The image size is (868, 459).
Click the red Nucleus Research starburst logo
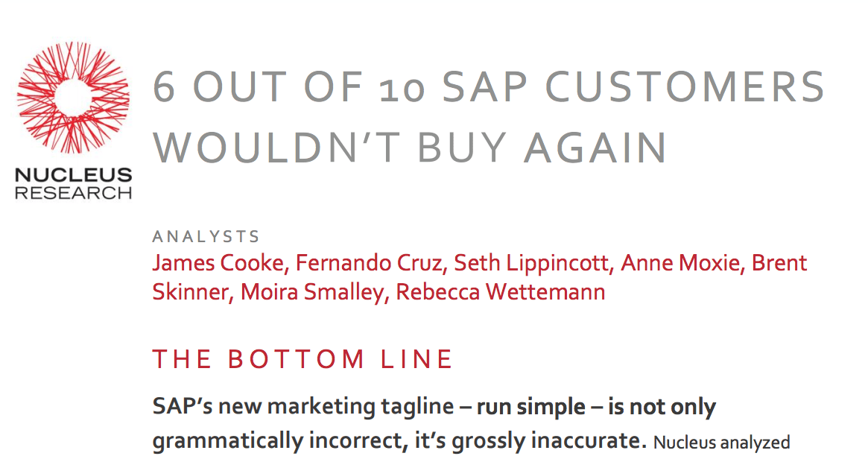pos(73,98)
